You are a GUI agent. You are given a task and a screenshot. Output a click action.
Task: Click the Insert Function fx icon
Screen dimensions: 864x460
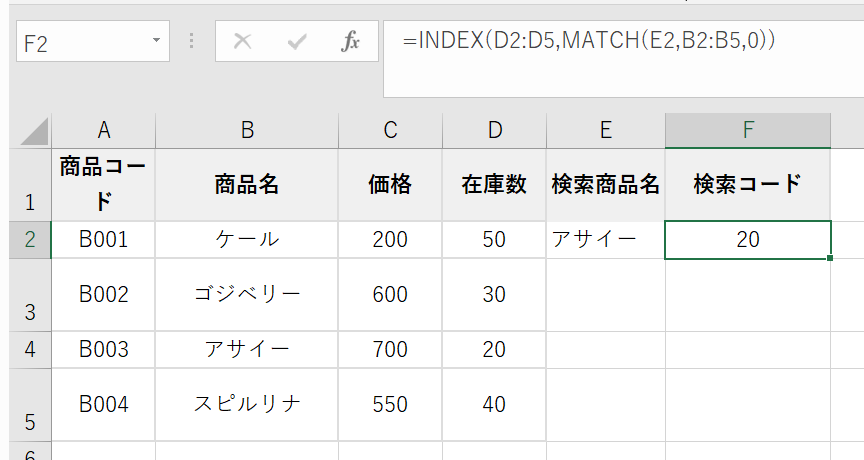(x=350, y=42)
